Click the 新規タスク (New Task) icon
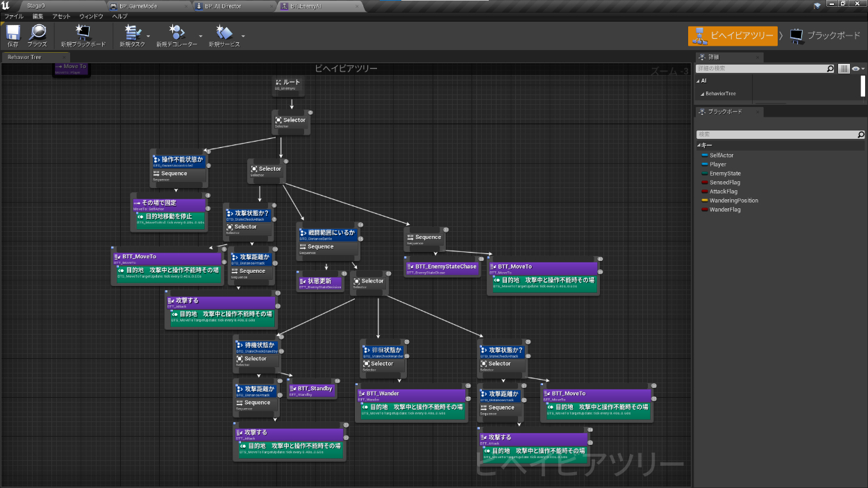The width and height of the screenshot is (868, 488). [132, 33]
